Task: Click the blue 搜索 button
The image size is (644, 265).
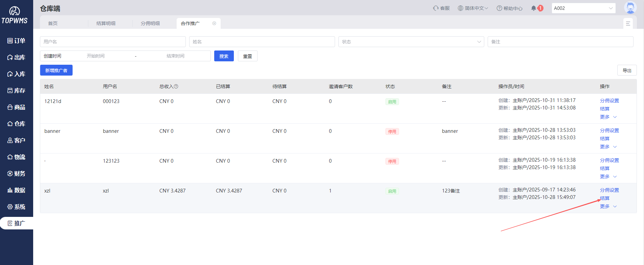Action: (224, 56)
